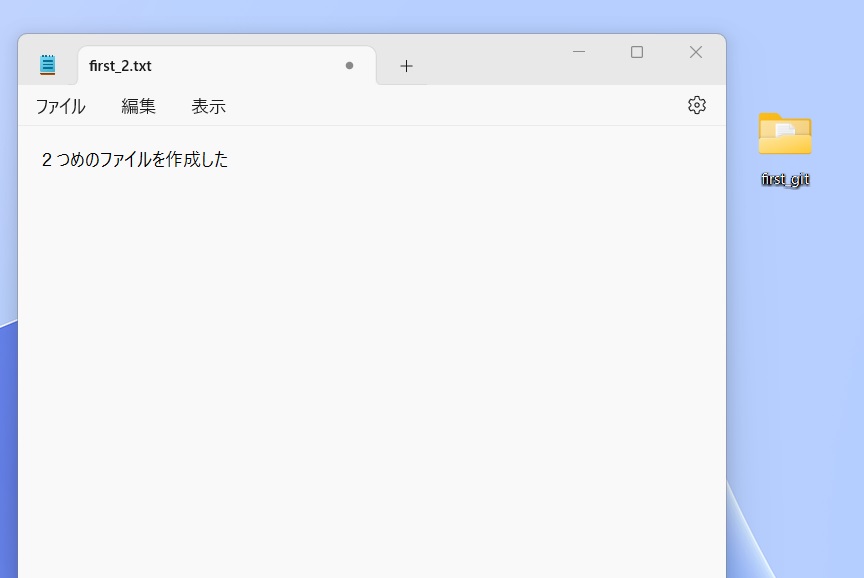The height and width of the screenshot is (578, 864).
Task: Open the ファイル menu
Action: [60, 106]
